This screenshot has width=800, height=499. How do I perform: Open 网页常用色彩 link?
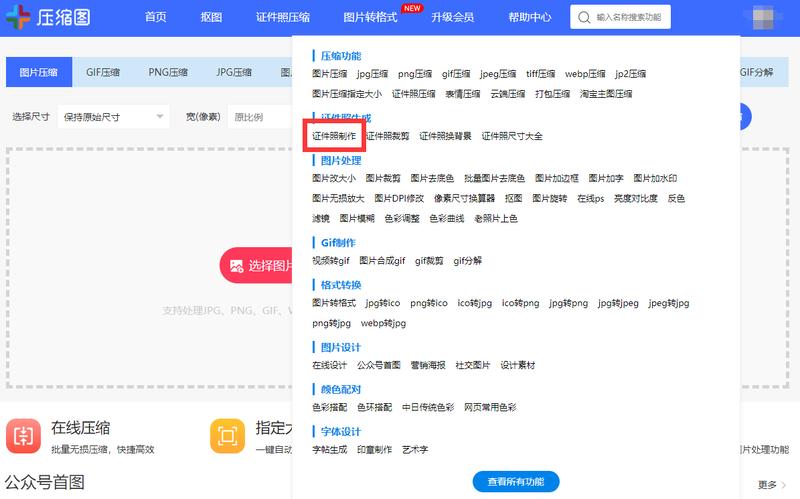[490, 408]
